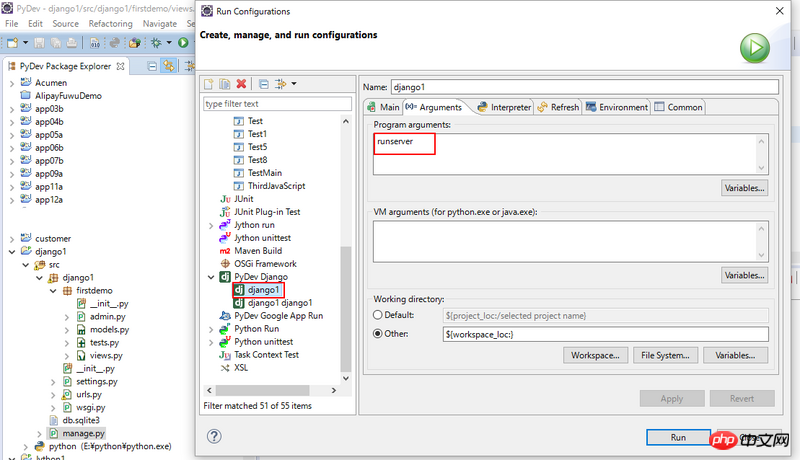Open the dialog help question mark icon
800x460 pixels.
[213, 436]
